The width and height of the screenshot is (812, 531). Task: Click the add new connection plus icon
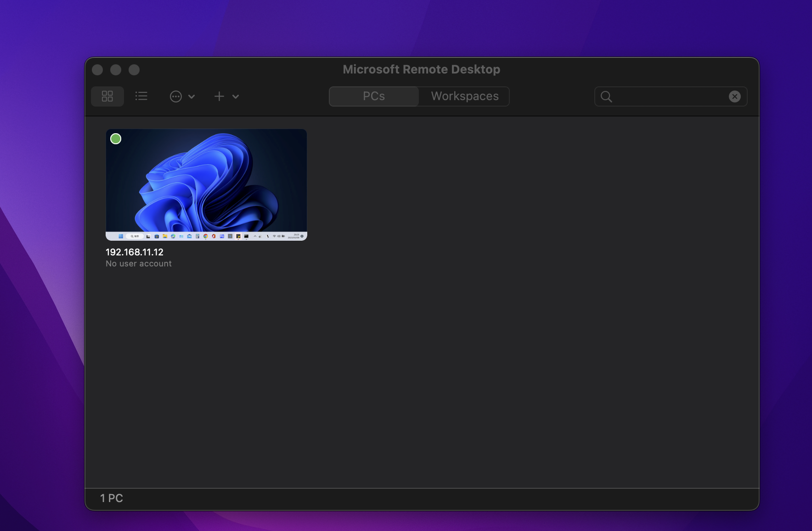click(219, 96)
